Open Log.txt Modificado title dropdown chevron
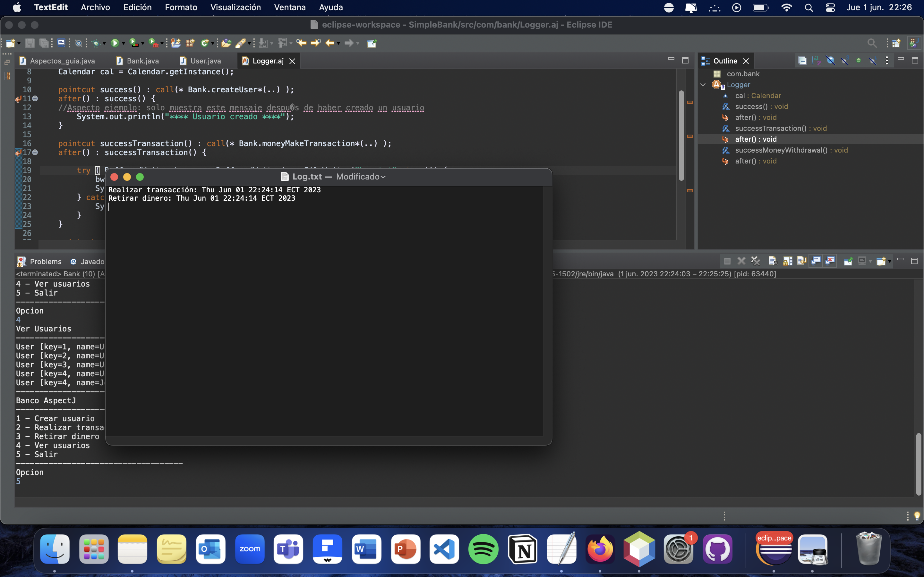 click(383, 177)
